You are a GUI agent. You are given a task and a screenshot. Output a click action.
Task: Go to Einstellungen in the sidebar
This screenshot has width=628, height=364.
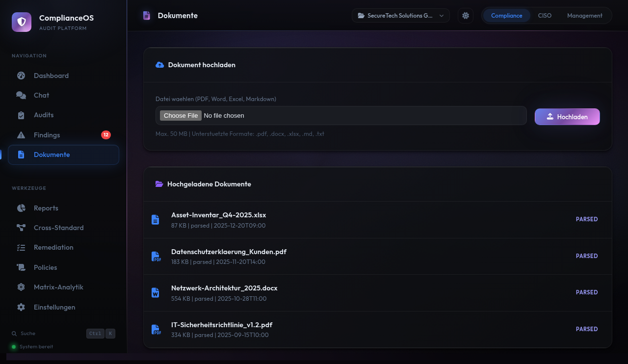point(54,307)
